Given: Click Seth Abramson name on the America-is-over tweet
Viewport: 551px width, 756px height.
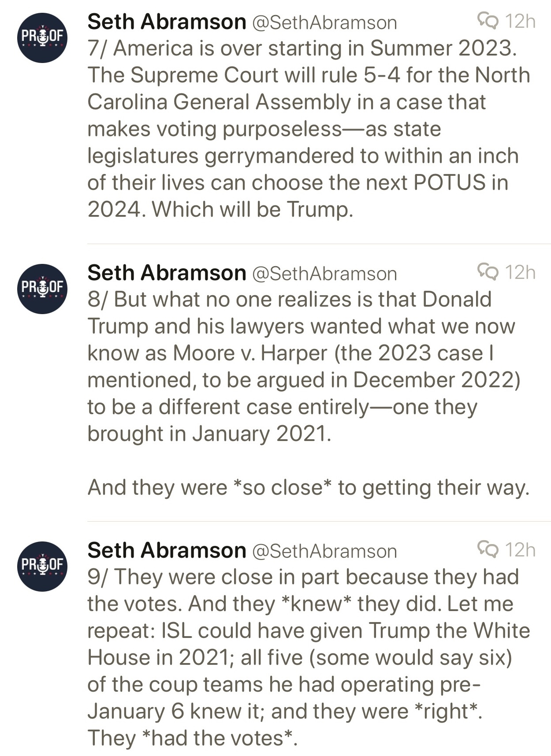Looking at the screenshot, I should [167, 22].
